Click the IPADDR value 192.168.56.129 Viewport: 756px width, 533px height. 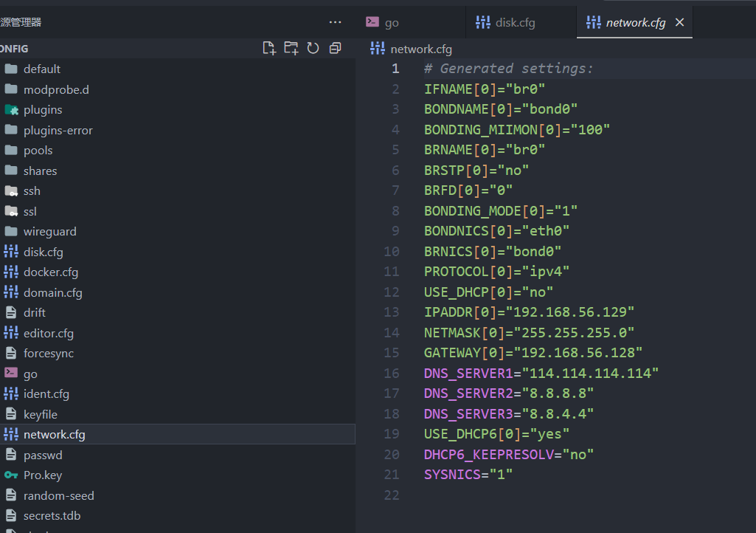pyautogui.click(x=569, y=312)
